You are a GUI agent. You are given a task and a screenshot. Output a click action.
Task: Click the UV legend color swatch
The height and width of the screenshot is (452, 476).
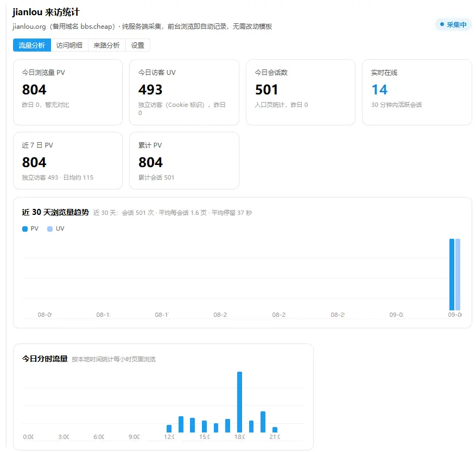point(50,229)
